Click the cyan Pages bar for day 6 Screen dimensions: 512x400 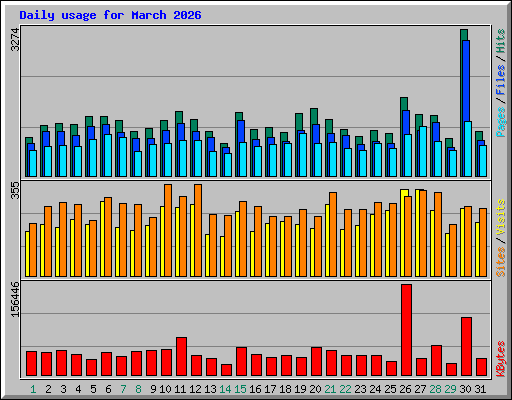[108, 156]
